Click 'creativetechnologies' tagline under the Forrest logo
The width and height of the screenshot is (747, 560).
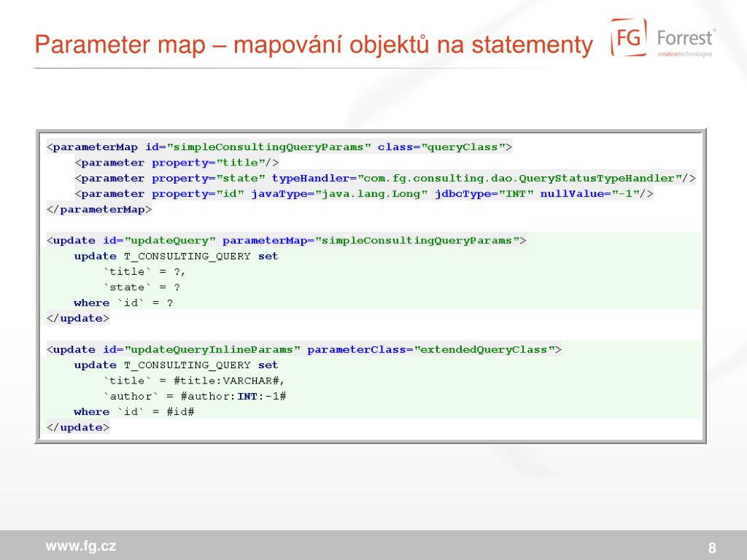(x=684, y=54)
